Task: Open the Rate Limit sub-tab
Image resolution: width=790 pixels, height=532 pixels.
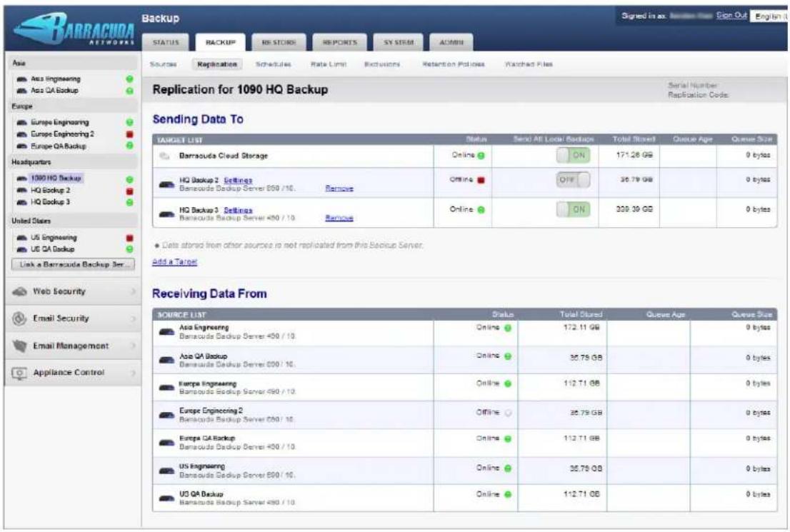Action: click(329, 64)
